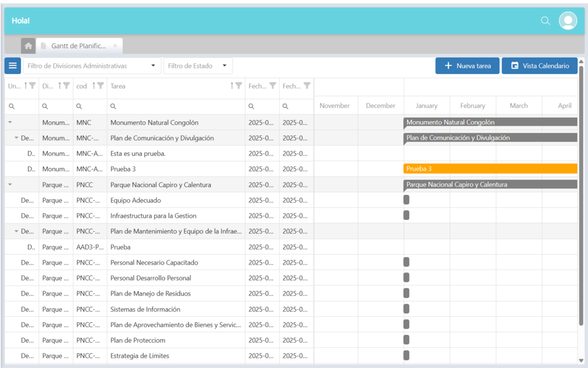Click filter icon in first Fecha column

coord(273,86)
